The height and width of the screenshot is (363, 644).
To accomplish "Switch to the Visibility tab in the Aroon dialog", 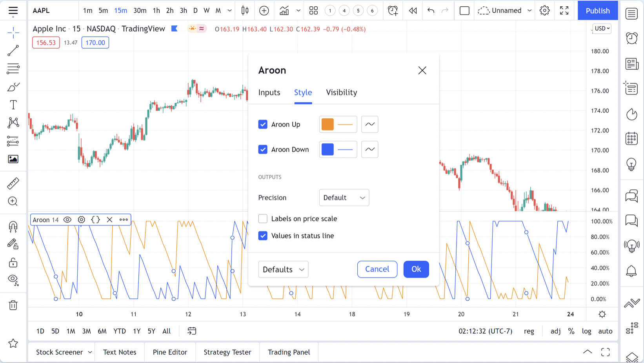I will [x=341, y=93].
